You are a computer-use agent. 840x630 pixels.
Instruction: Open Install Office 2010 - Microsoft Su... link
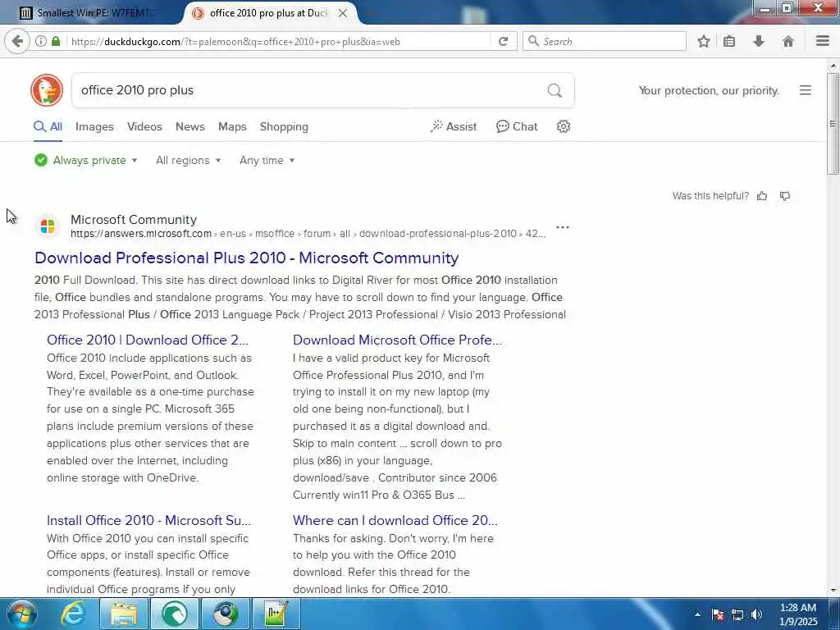pyautogui.click(x=148, y=521)
